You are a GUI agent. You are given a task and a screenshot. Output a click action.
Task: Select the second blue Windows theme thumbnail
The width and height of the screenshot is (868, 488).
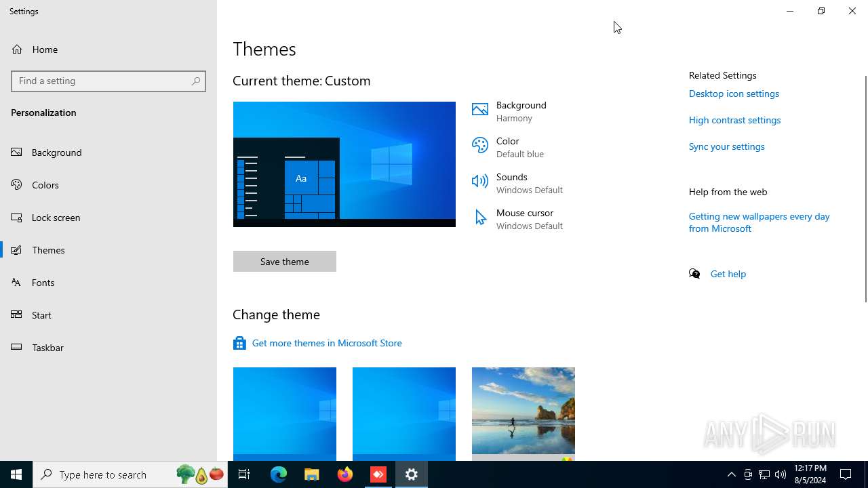[404, 414]
